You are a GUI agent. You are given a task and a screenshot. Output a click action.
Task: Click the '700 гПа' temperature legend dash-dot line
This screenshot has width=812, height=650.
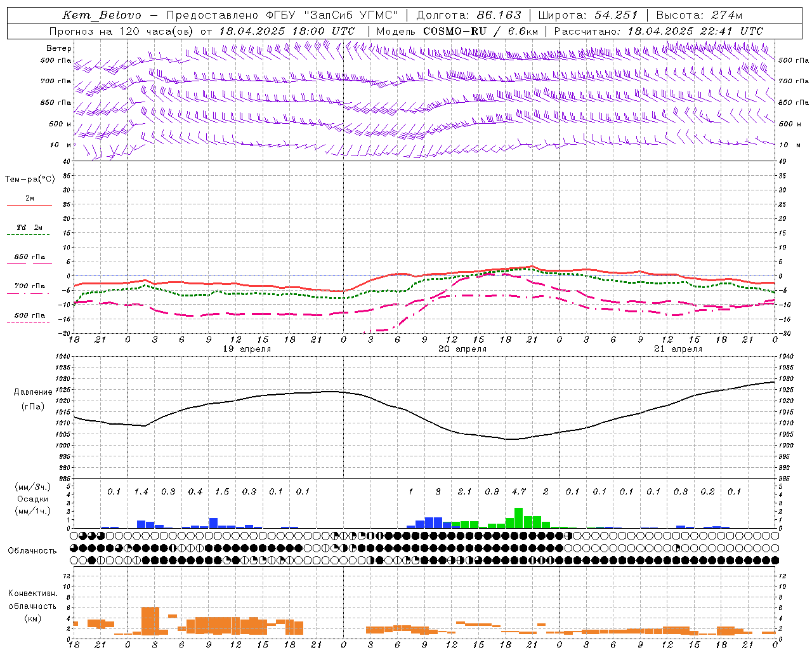click(28, 293)
